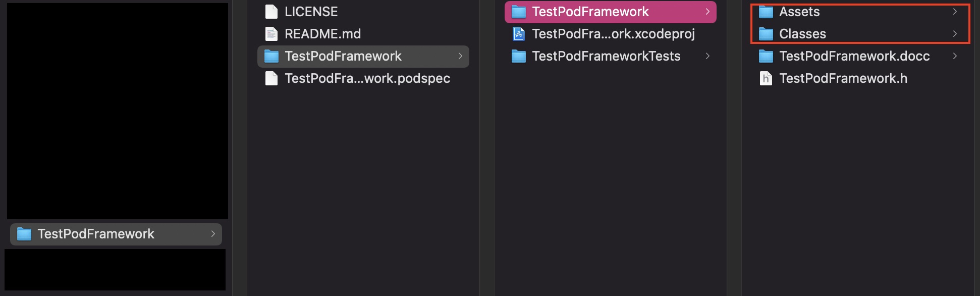Select the highlighted pink TestPodFramework folder
980x296 pixels.
tap(590, 12)
